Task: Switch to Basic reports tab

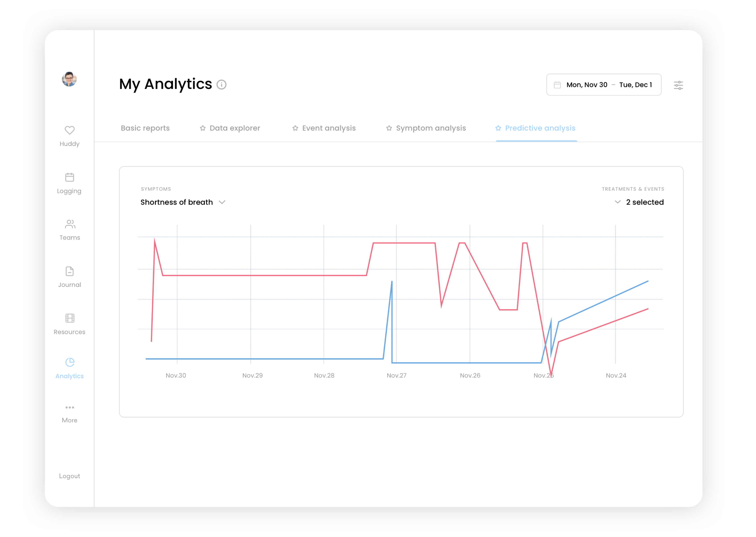Action: pyautogui.click(x=145, y=128)
